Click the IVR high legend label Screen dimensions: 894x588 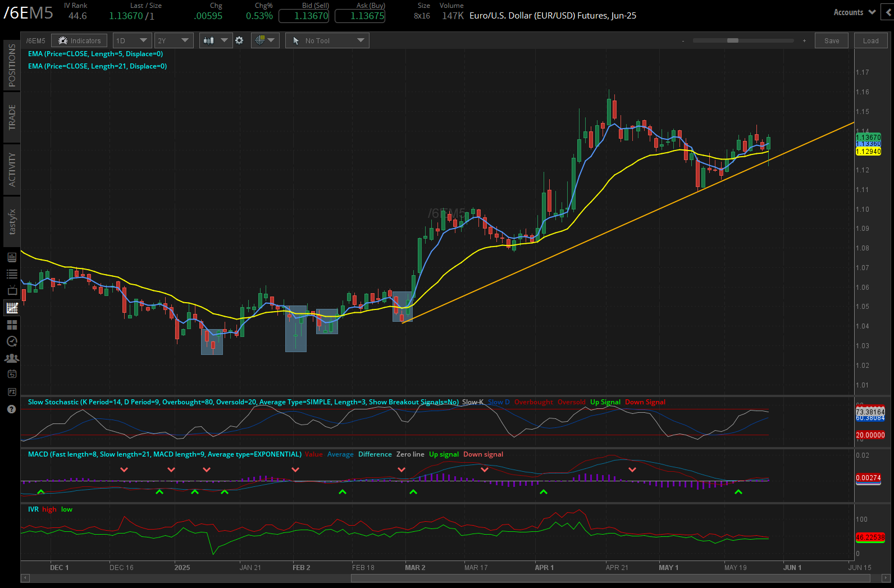point(49,509)
